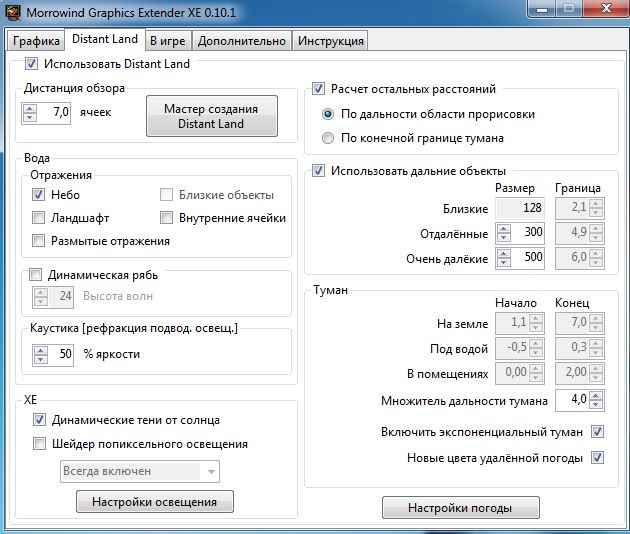The width and height of the screenshot is (630, 534).
Task: Click the Под водой Начало -0,5 spinner
Action: [520, 348]
